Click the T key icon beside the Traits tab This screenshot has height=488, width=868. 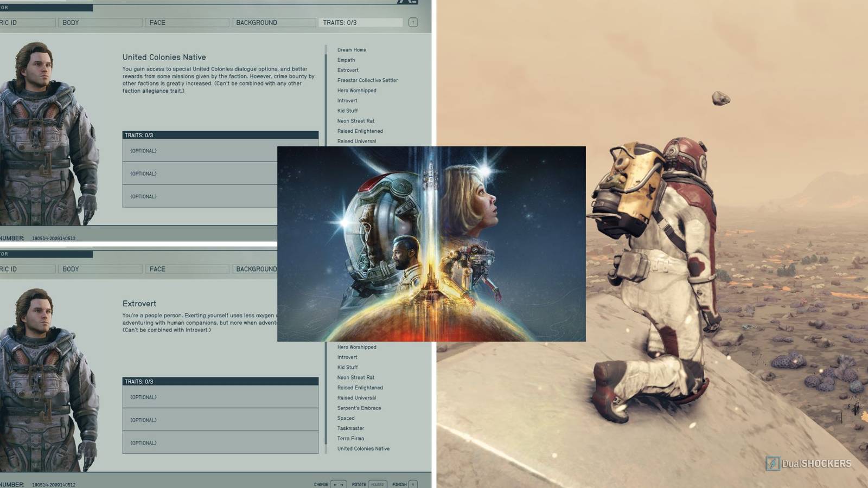click(x=413, y=22)
